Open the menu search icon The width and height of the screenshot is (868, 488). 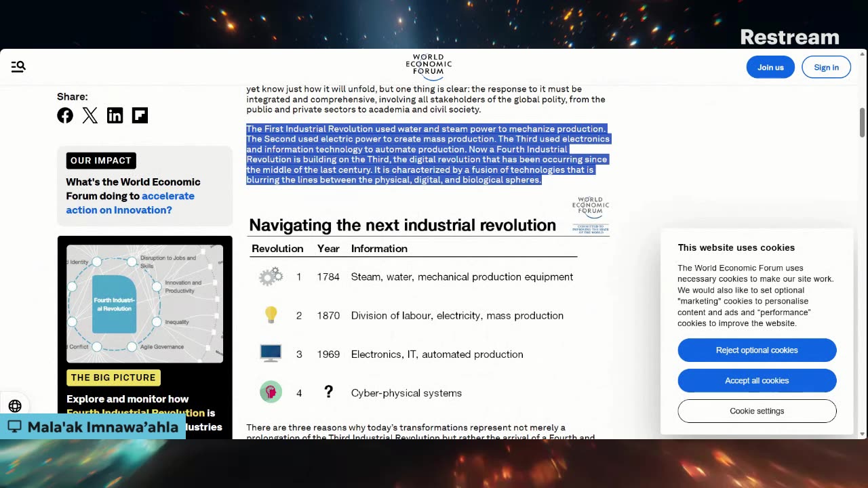coord(18,66)
